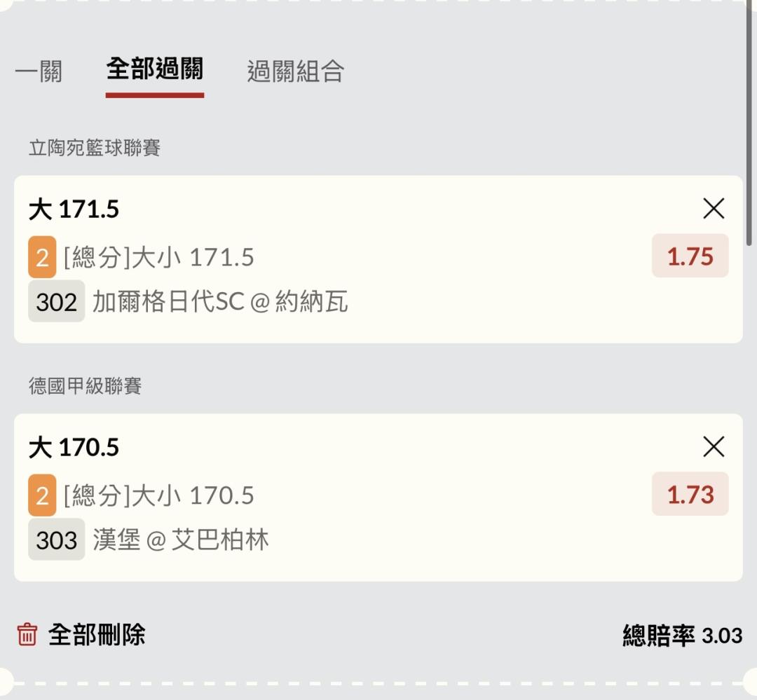
Task: Click the 大 171.5 selection title
Action: 74,210
